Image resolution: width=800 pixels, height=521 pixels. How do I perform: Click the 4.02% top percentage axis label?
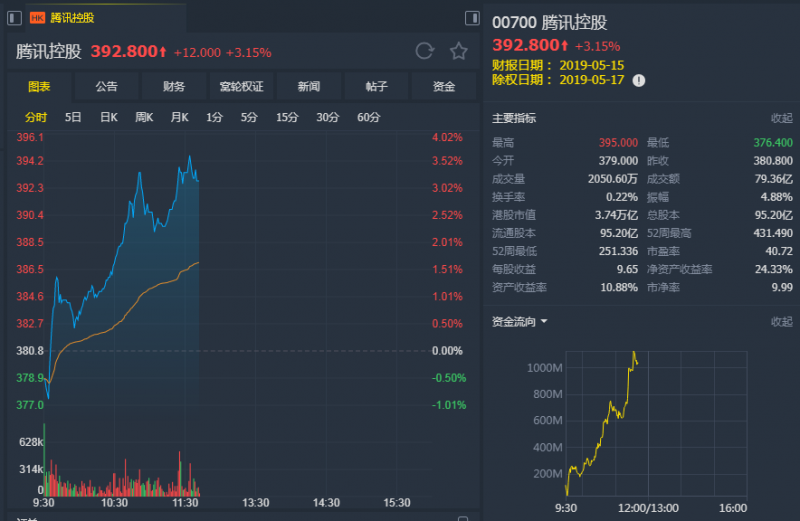click(447, 137)
